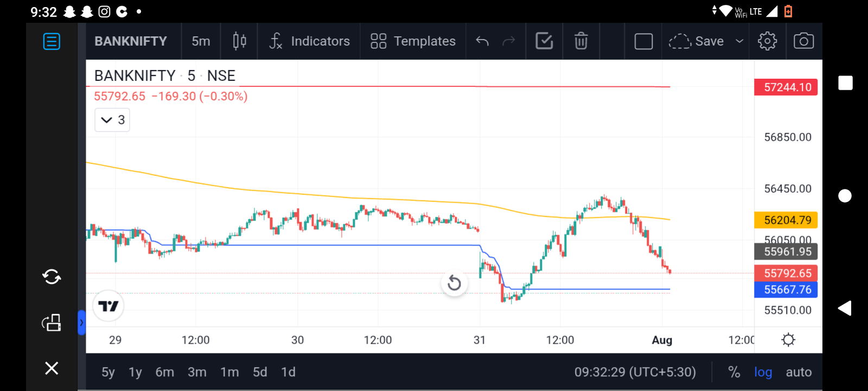Click the Aug label on time axis
The image size is (868, 391).
[662, 340]
